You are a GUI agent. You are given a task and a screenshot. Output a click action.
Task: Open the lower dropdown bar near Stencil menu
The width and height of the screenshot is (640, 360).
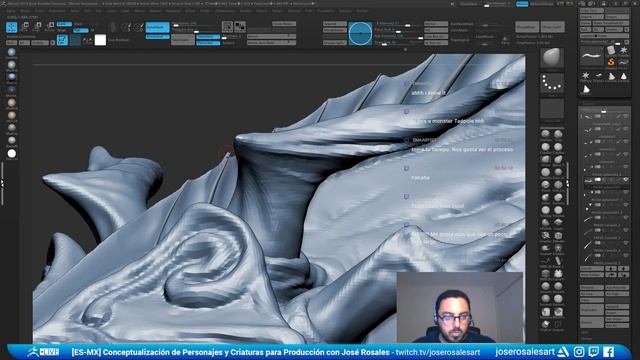(x=271, y=42)
